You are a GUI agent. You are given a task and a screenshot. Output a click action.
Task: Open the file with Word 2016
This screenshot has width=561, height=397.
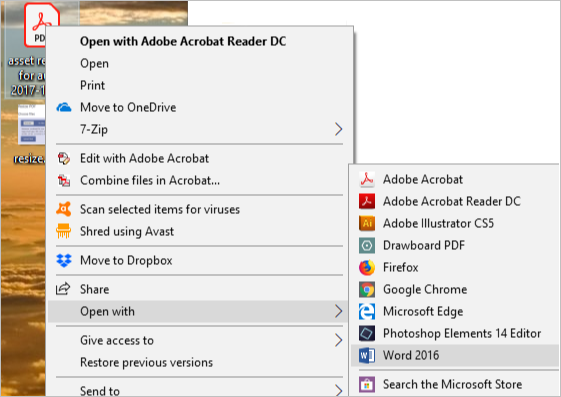coord(455,356)
